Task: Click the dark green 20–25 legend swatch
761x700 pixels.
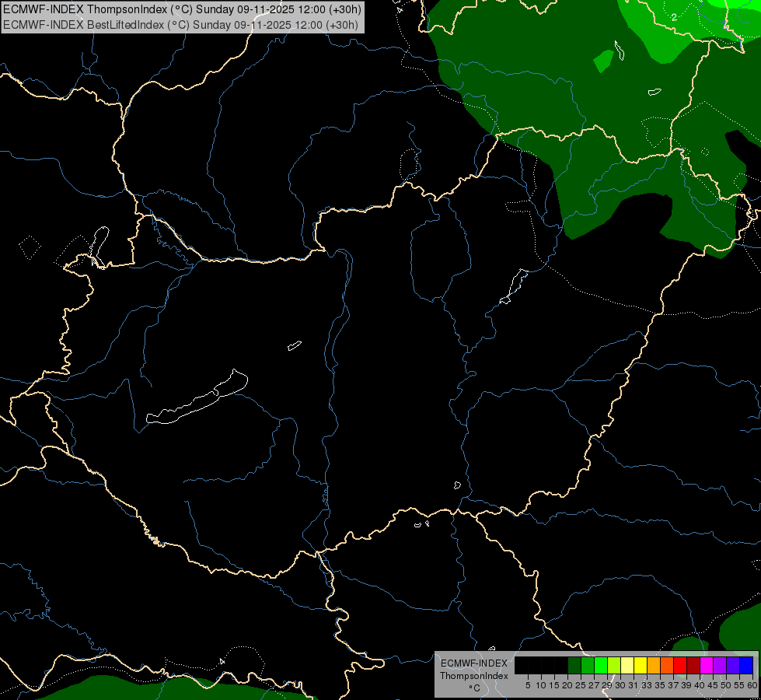Action: 574,665
